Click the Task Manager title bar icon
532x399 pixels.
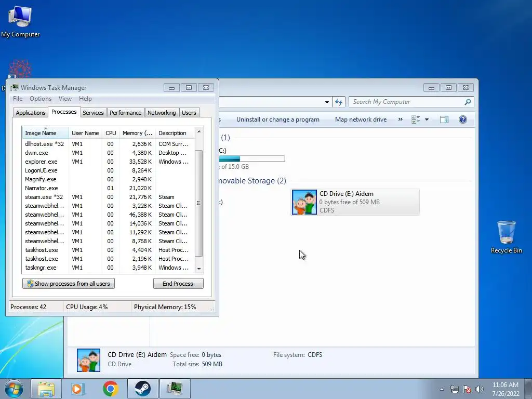(14, 87)
